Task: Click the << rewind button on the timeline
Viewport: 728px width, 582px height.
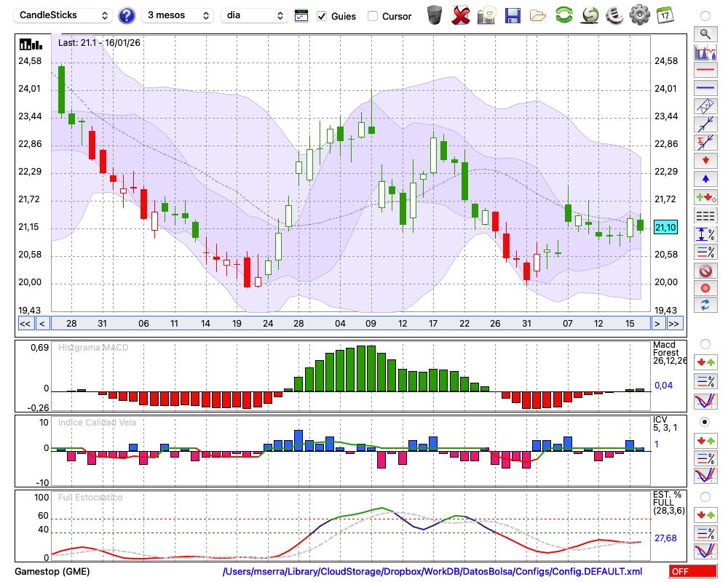Action: pos(25,324)
